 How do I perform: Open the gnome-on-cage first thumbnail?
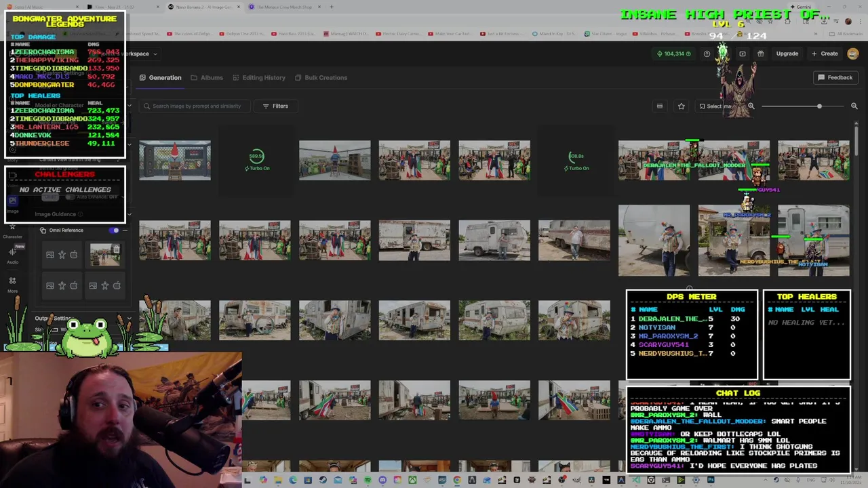[x=175, y=161]
